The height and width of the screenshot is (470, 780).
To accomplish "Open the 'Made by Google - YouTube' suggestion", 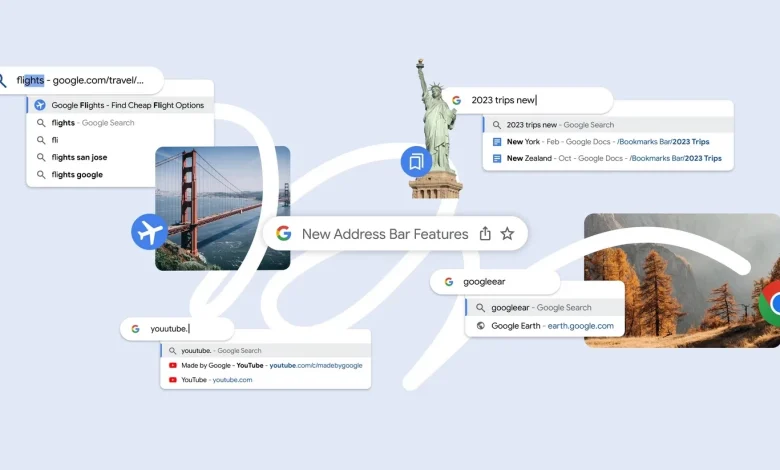I will click(x=266, y=365).
